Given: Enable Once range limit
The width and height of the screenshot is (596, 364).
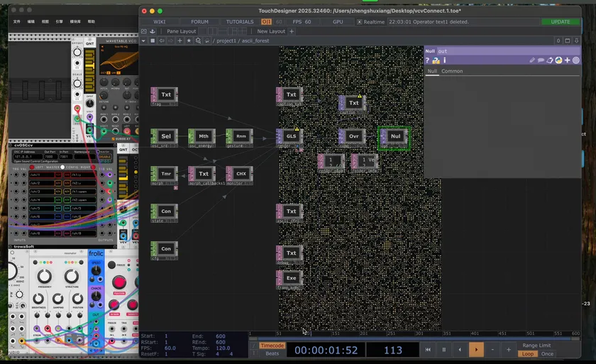Looking at the screenshot, I should tap(547, 354).
